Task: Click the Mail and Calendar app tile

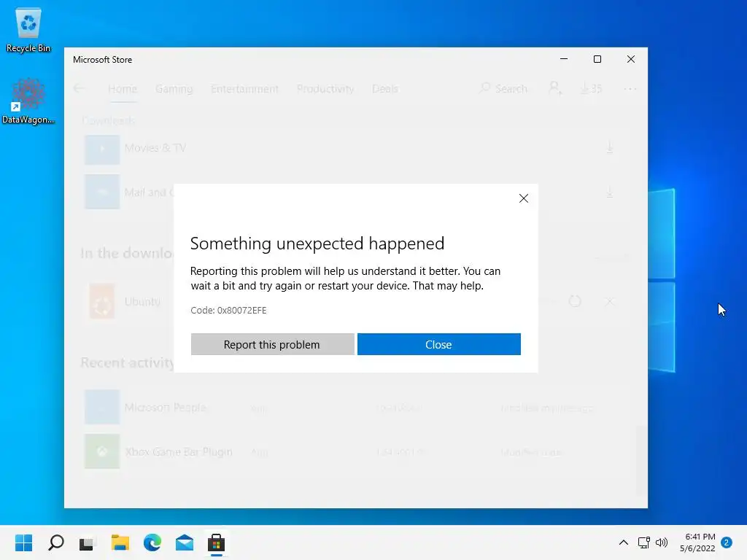Action: [102, 192]
